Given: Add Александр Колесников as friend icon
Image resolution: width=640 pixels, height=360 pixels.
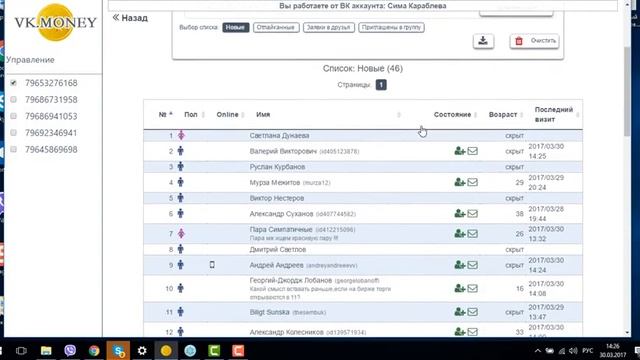Looking at the screenshot, I should 460,332.
